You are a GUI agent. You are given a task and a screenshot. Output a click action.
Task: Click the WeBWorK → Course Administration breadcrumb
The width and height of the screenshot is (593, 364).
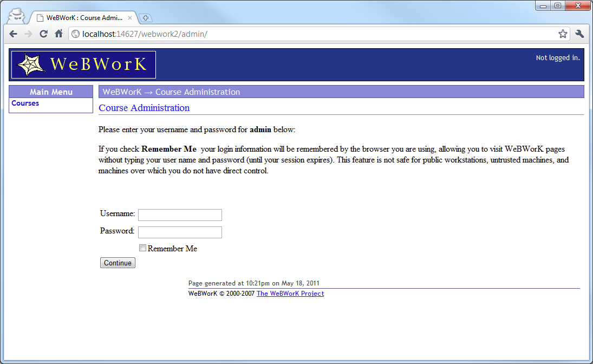pyautogui.click(x=171, y=92)
